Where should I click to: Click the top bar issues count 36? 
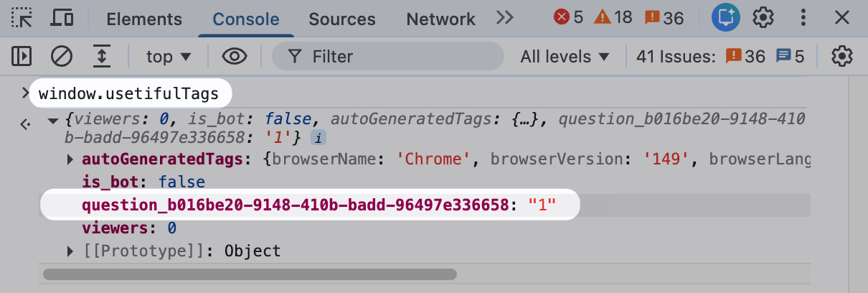coord(664,17)
